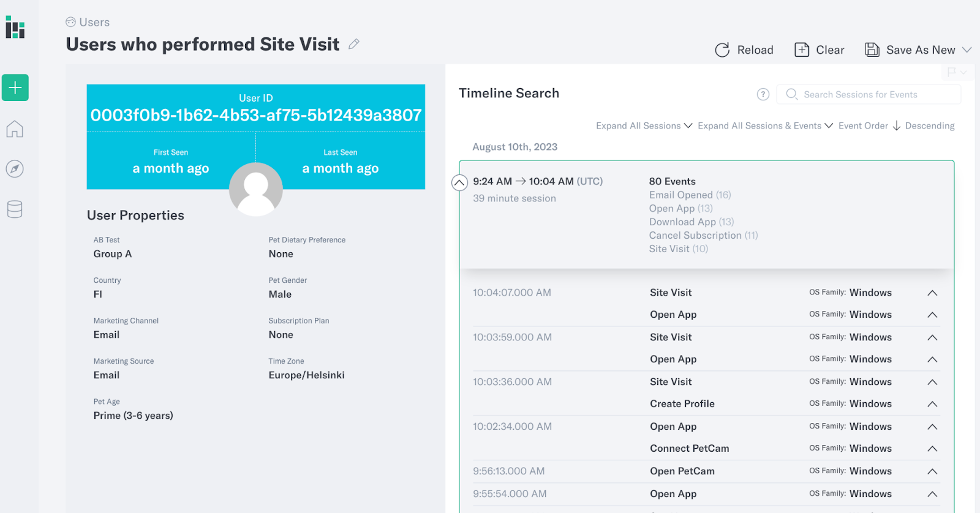This screenshot has height=513, width=980.
Task: Collapse the 10:03:59 Open App event
Action: (x=932, y=359)
